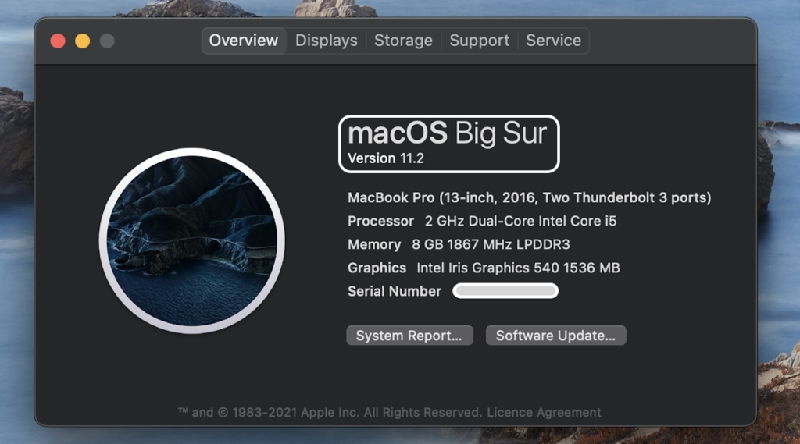Screen dimensions: 800x444
Task: Click the Serial Number label
Action: (394, 291)
